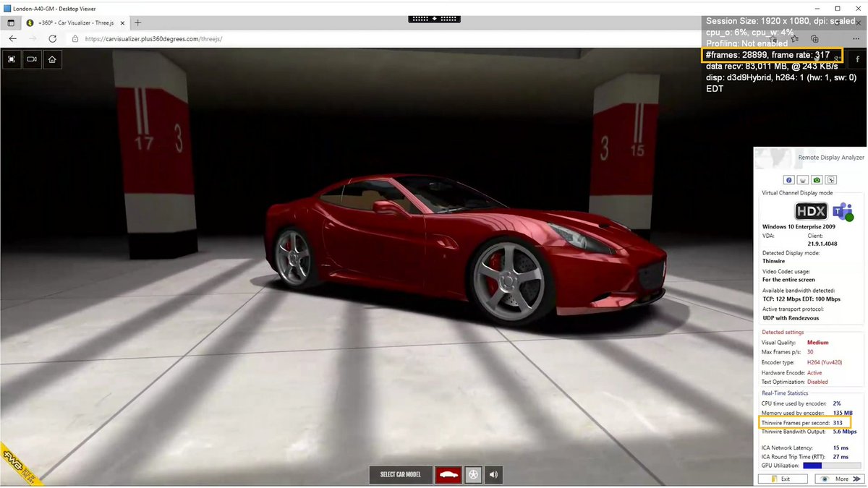This screenshot has width=868, height=488.
Task: Click the Hardware Encode Active value
Action: 814,372
